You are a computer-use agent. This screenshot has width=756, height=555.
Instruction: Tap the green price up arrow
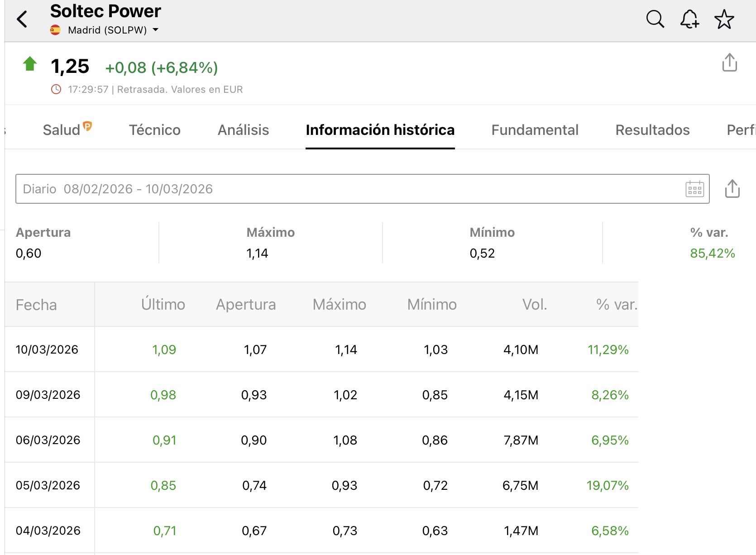click(x=30, y=64)
